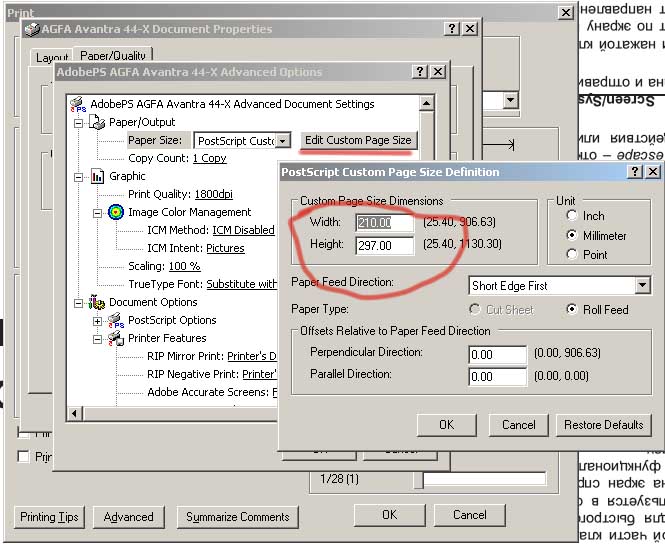
Task: Switch to the Layout tab
Action: (x=52, y=58)
